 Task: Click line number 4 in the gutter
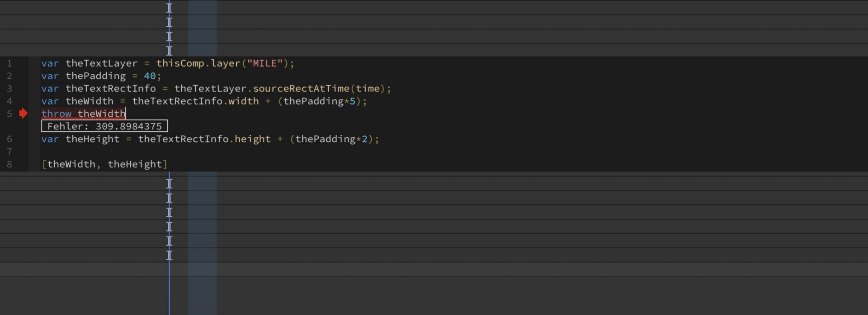coord(9,101)
